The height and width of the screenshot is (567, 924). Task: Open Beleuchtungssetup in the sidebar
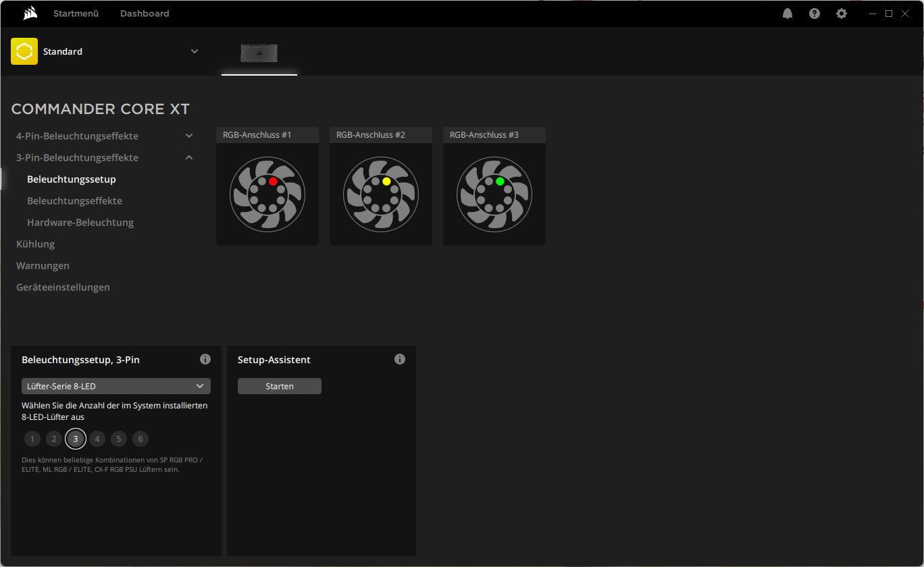pos(72,179)
